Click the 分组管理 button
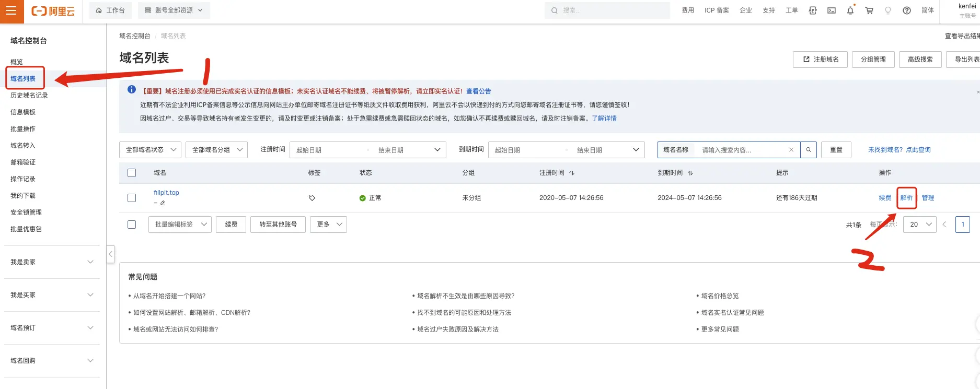Image resolution: width=980 pixels, height=389 pixels. 873,60
